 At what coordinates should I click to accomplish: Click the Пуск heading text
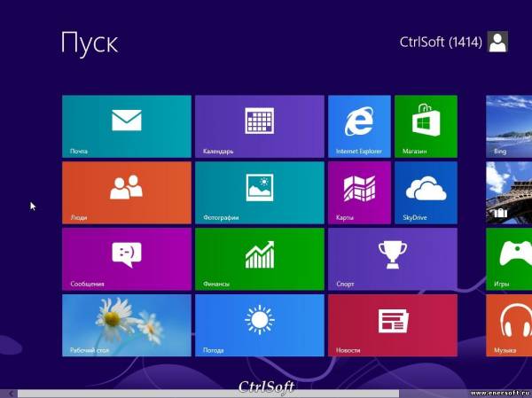(90, 43)
